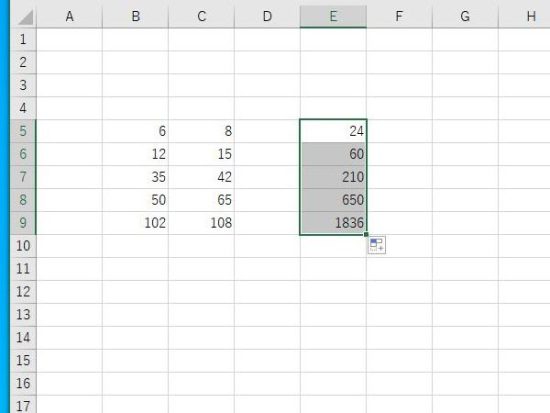Click cell C6 containing 15

(201, 154)
